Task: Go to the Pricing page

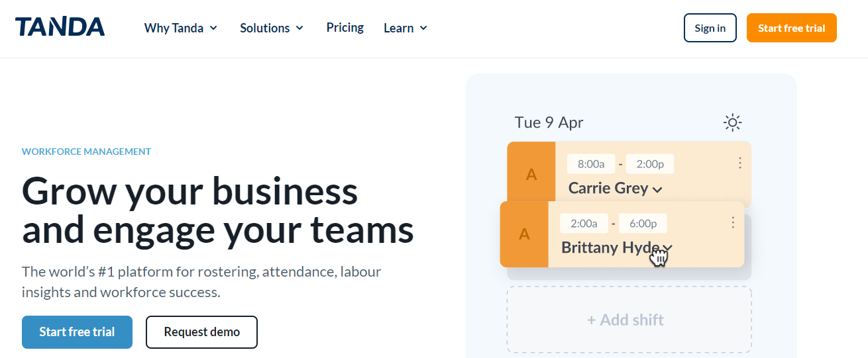Action: [345, 27]
